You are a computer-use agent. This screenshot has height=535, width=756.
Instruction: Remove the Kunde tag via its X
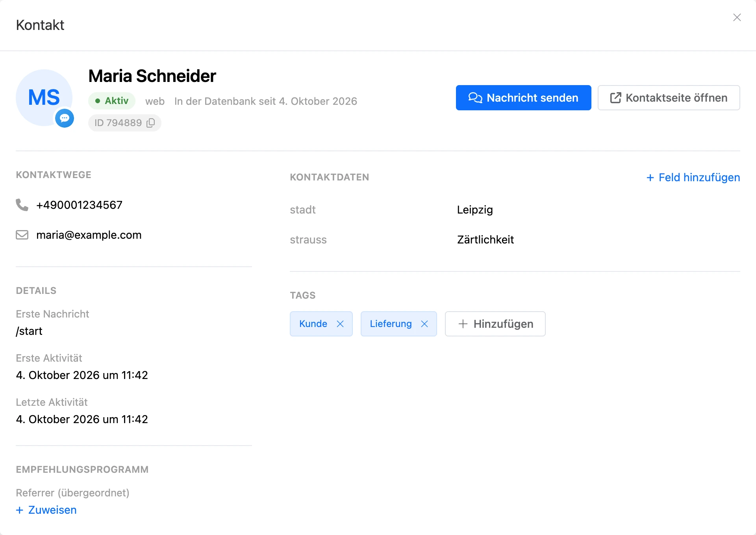click(x=340, y=324)
